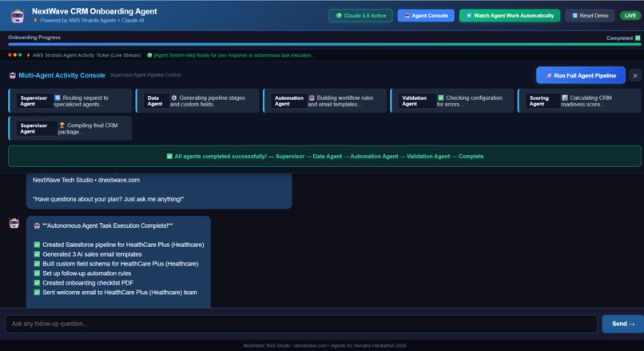This screenshot has height=351, width=644.
Task: Select the Automation Agent card
Action: (x=325, y=101)
